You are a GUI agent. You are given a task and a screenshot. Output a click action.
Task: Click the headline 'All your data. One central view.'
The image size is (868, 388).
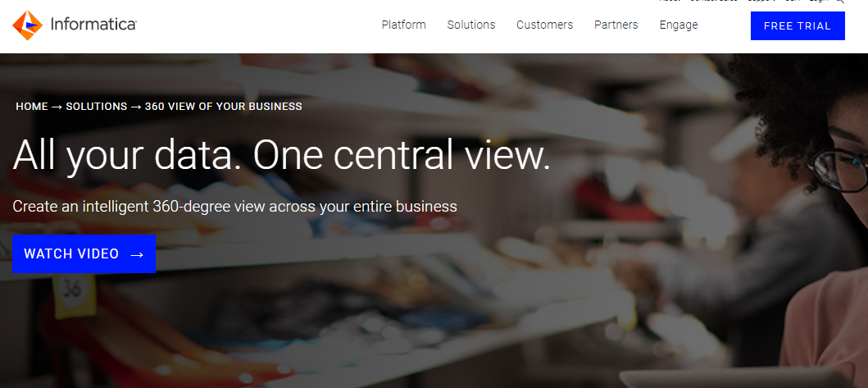281,154
